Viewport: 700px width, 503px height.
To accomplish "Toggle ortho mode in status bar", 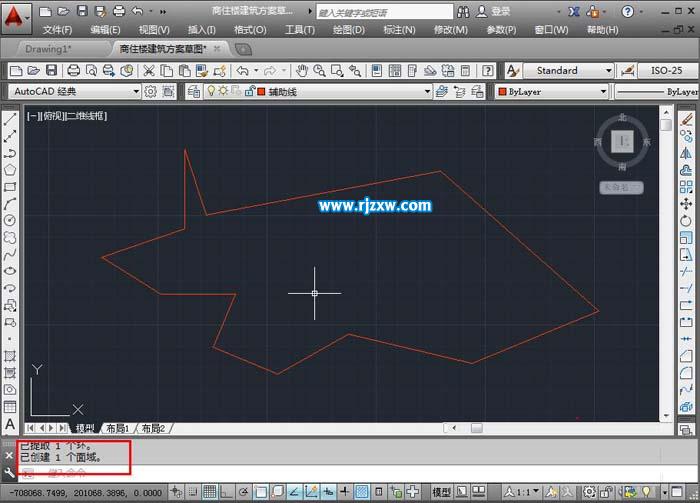I will coord(226,492).
